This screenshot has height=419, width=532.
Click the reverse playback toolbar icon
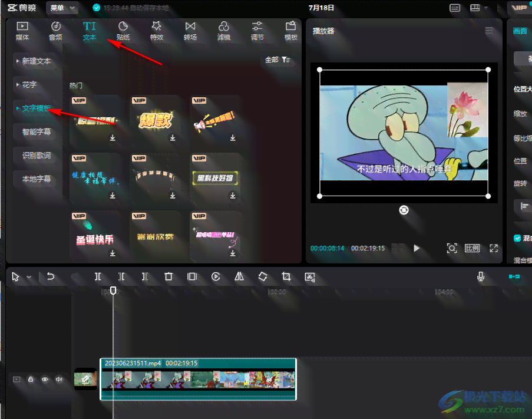(216, 276)
